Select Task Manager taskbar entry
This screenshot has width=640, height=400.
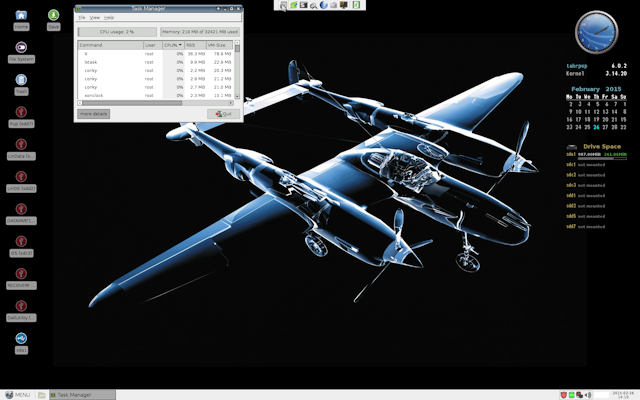tap(82, 395)
